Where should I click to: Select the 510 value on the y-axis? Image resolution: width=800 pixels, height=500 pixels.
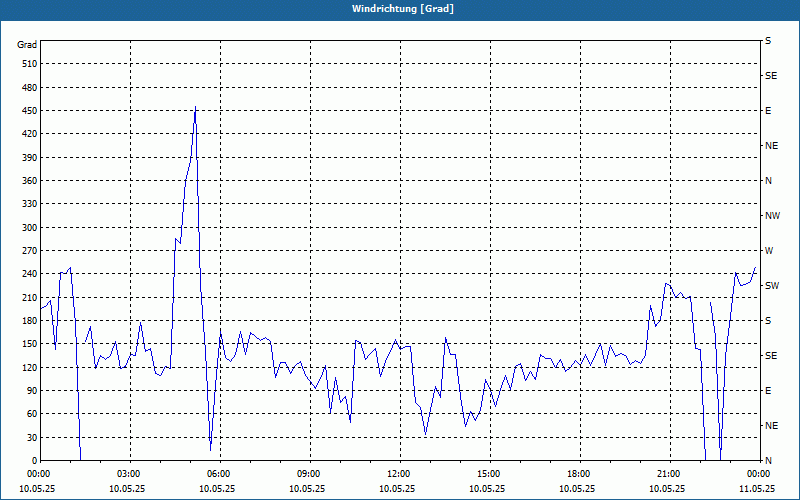(28, 64)
